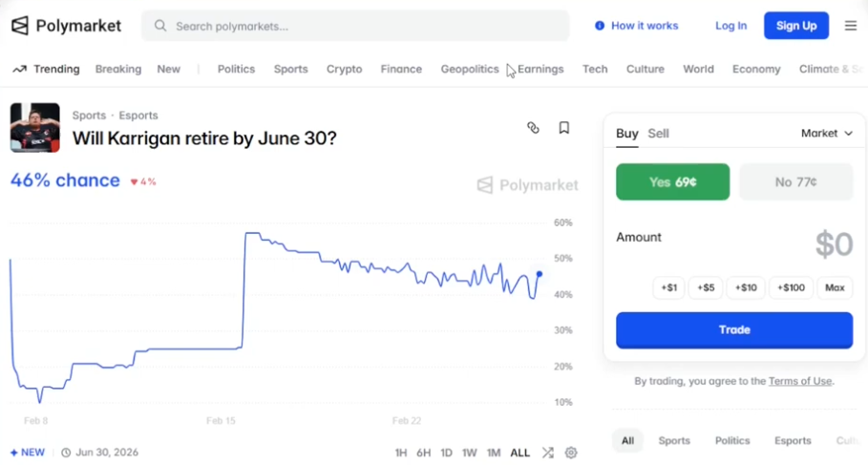Go to the Crypto category
868x465 pixels.
(345, 69)
